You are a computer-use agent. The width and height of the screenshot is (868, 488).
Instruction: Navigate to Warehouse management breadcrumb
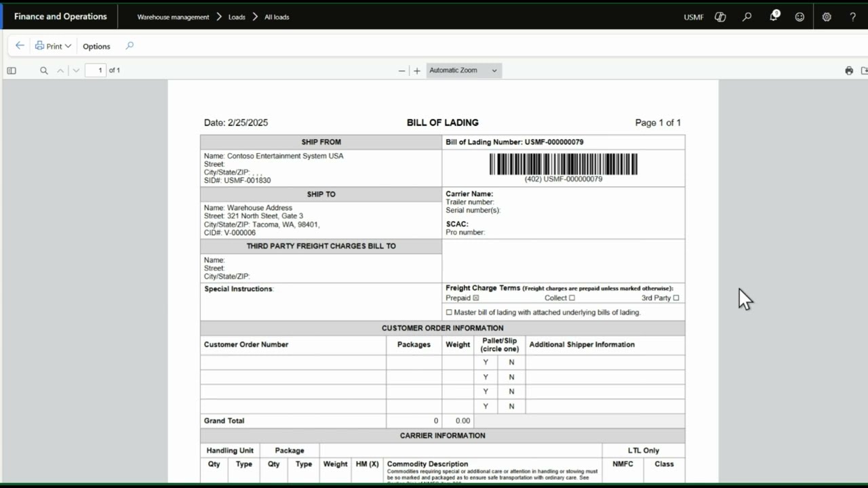pyautogui.click(x=173, y=17)
